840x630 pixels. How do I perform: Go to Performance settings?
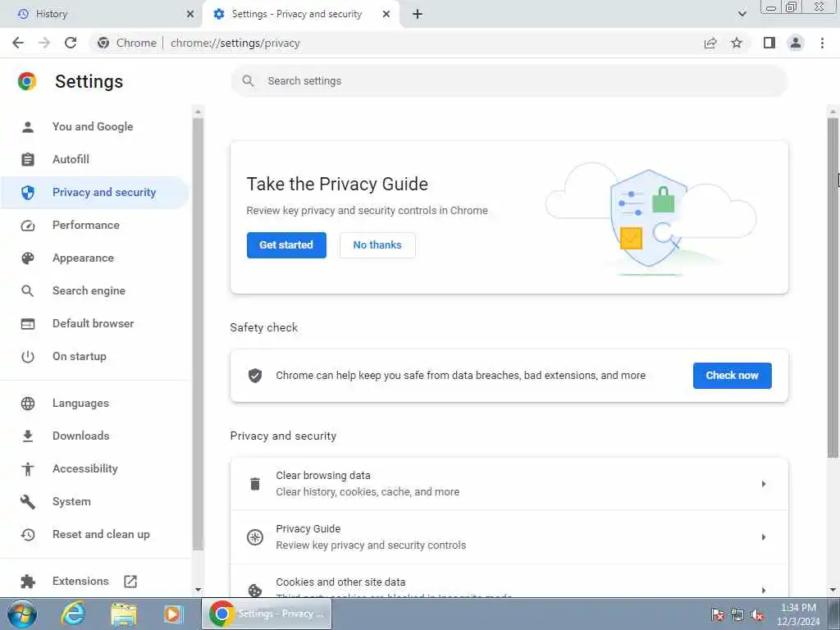(x=85, y=225)
